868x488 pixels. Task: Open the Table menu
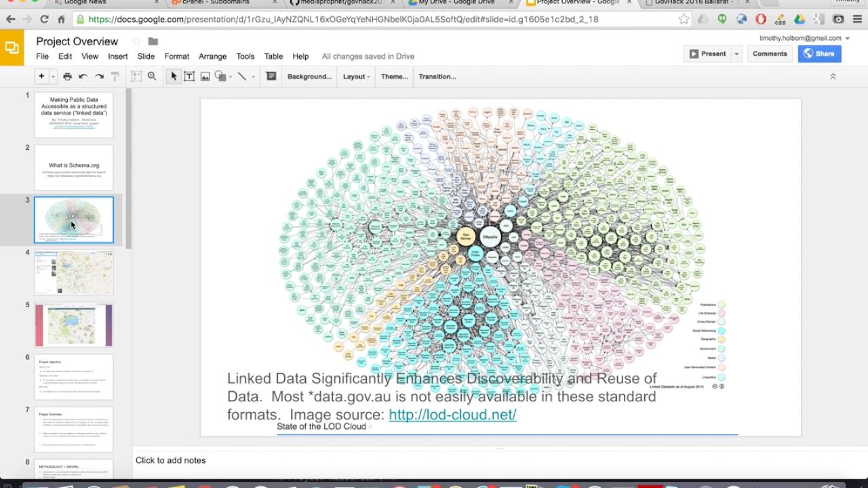click(273, 56)
